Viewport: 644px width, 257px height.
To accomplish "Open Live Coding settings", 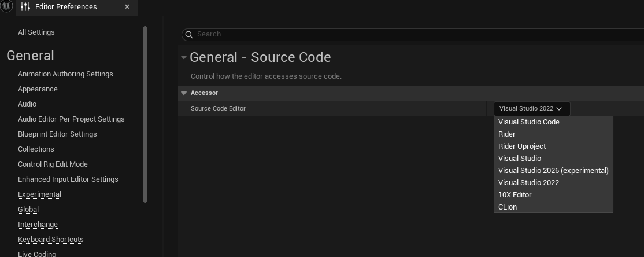I will pos(37,254).
